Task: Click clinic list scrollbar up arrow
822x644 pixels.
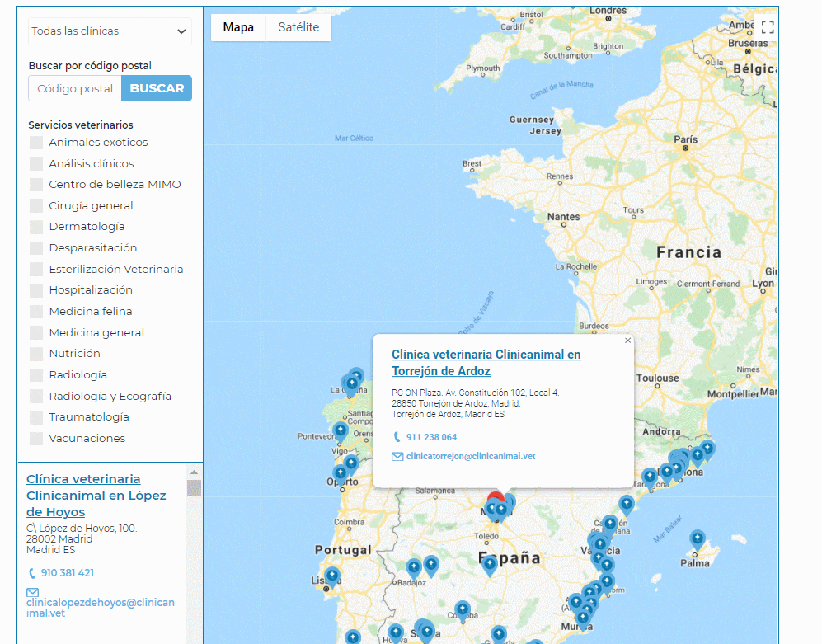Action: [x=194, y=472]
